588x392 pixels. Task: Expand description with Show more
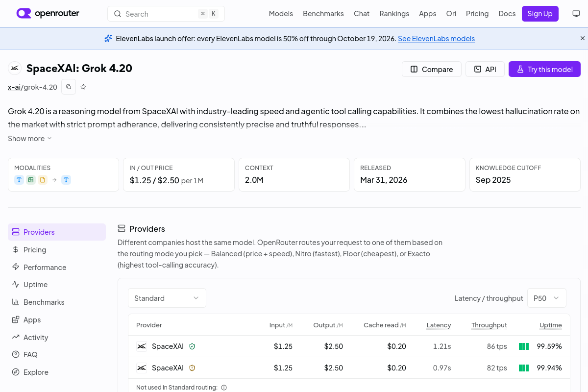click(29, 139)
